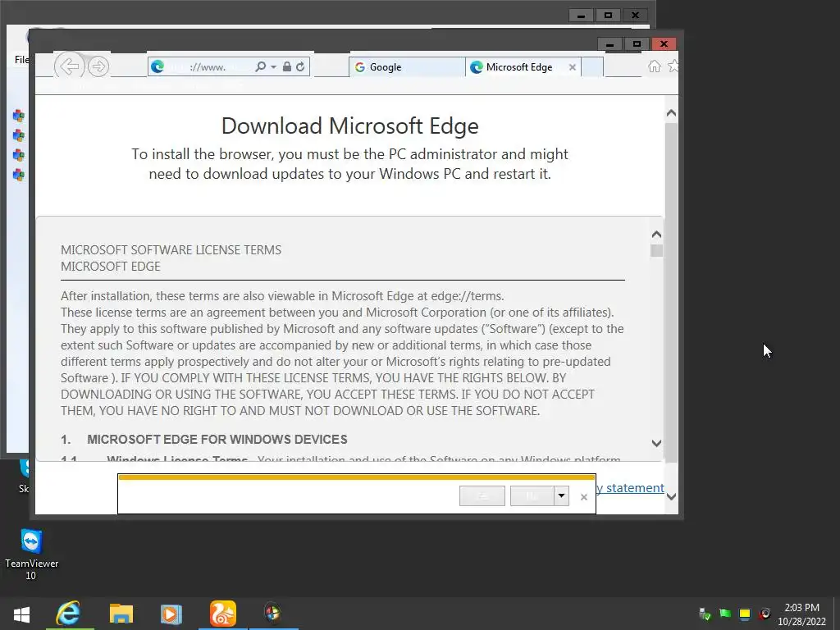Dismiss the download notification bar

(x=584, y=497)
